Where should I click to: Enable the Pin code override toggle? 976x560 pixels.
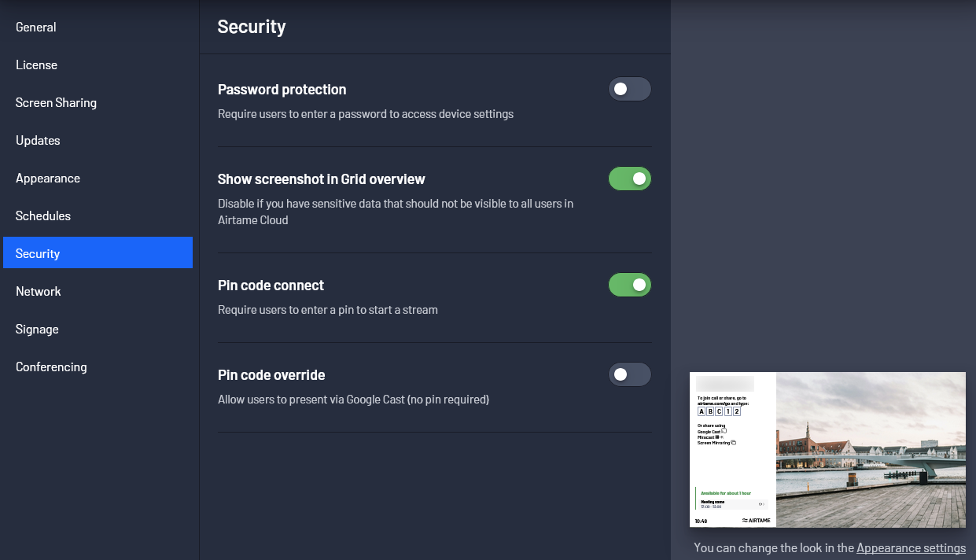630,374
